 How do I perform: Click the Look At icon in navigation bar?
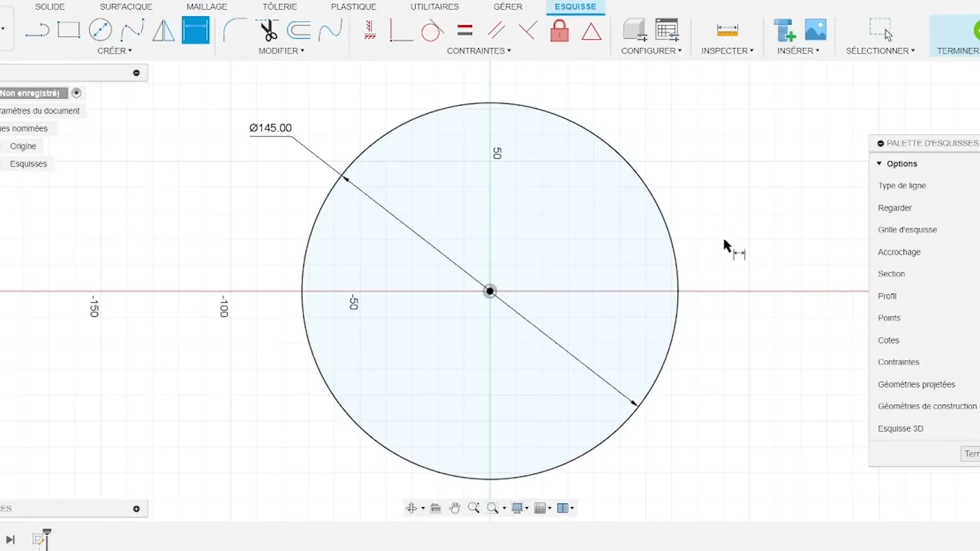435,508
